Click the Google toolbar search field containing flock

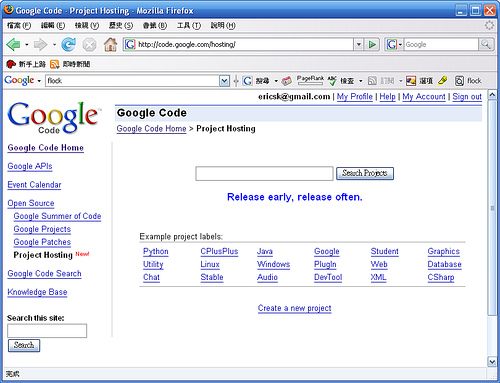click(x=133, y=81)
